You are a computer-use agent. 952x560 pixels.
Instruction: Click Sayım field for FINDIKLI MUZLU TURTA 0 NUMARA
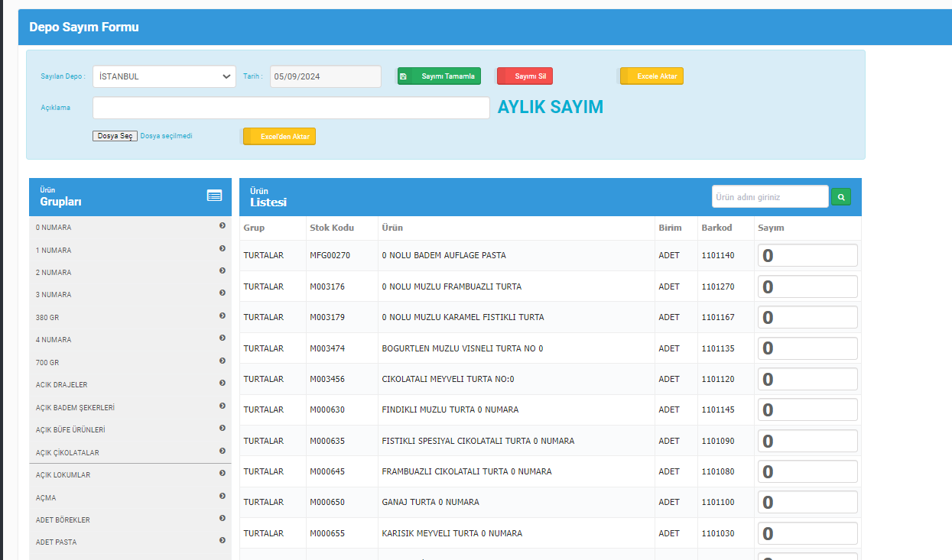click(x=807, y=409)
